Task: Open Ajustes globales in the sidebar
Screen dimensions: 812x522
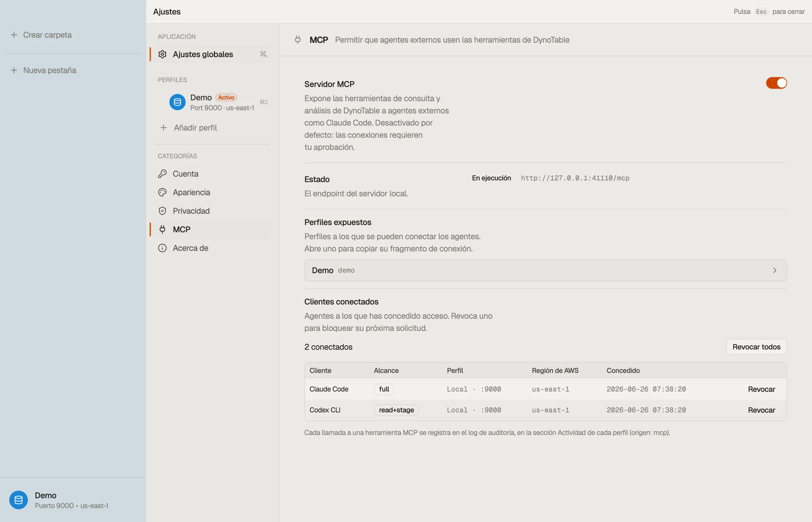Action: (211, 54)
